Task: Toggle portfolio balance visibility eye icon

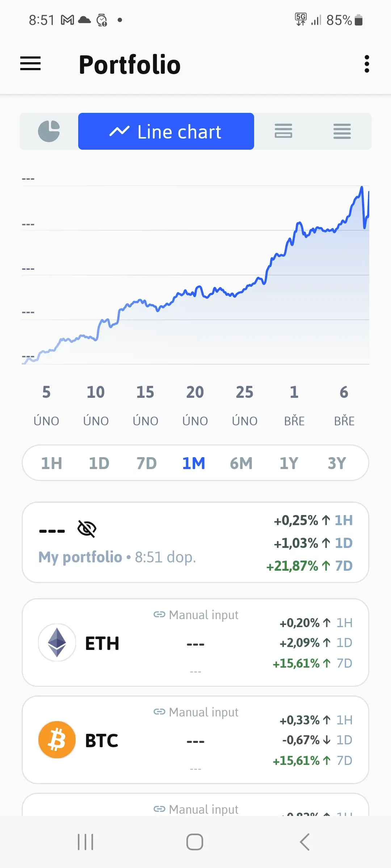Action: [x=87, y=529]
